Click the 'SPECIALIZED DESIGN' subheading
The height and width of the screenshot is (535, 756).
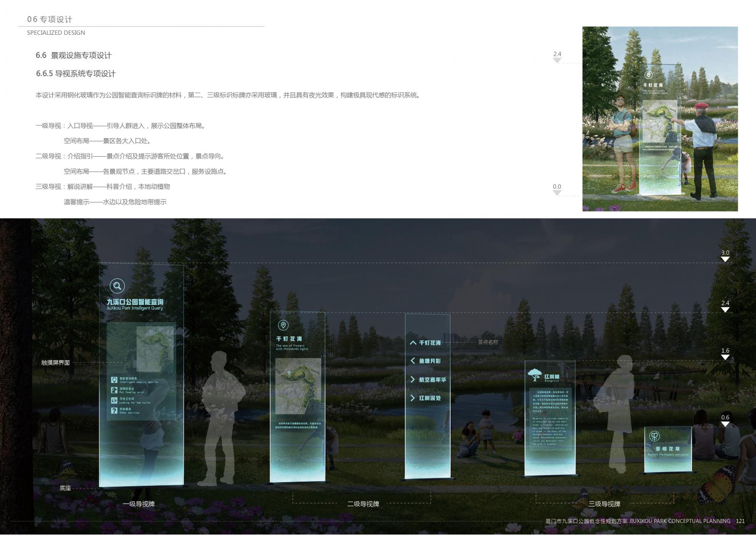[x=56, y=32]
